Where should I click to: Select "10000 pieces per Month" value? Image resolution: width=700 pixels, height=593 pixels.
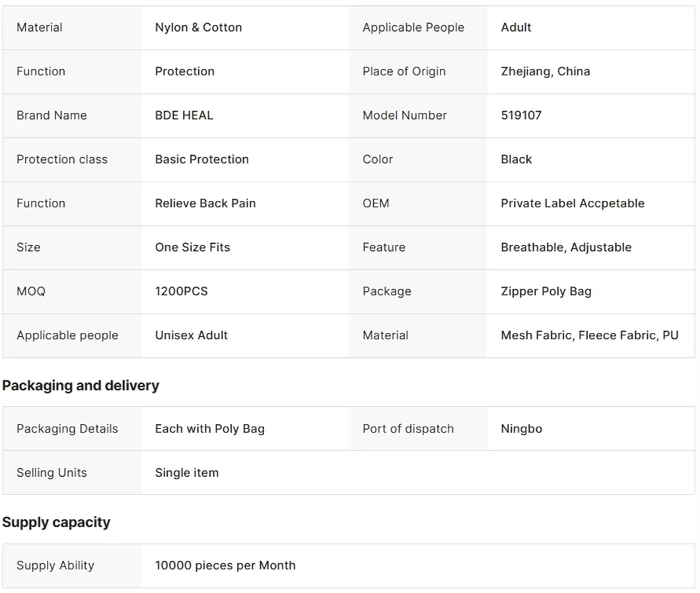pos(225,565)
